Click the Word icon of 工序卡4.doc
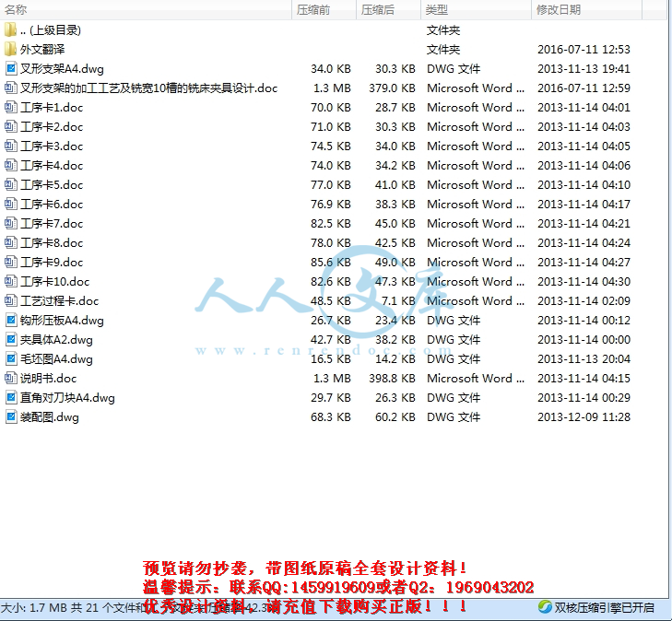This screenshot has width=672, height=621. [x=11, y=165]
